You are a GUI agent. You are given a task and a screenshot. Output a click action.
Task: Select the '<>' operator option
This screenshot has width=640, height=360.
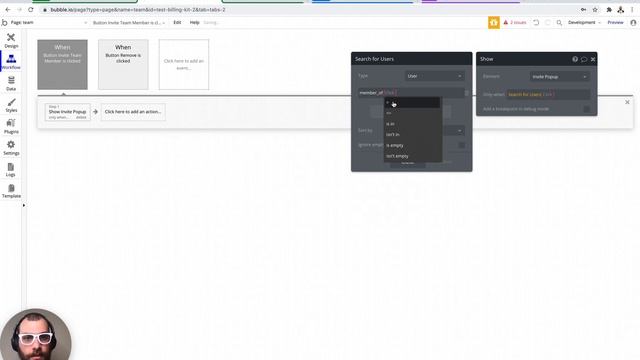coord(412,113)
